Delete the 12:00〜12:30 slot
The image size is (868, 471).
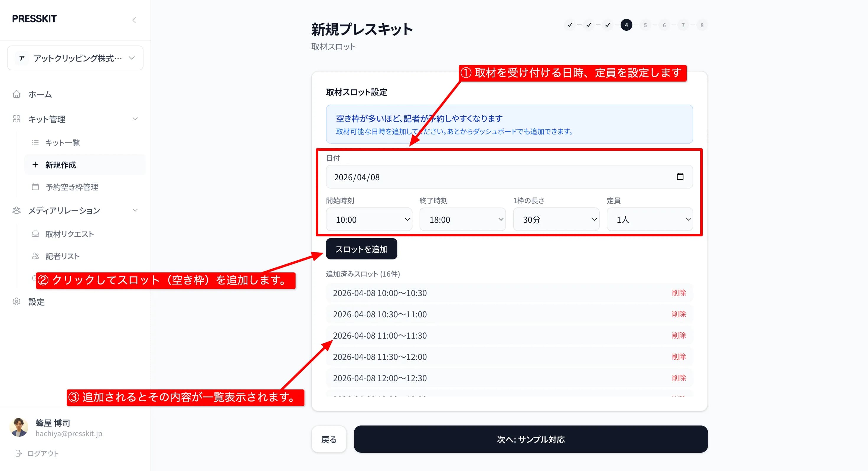(x=679, y=378)
